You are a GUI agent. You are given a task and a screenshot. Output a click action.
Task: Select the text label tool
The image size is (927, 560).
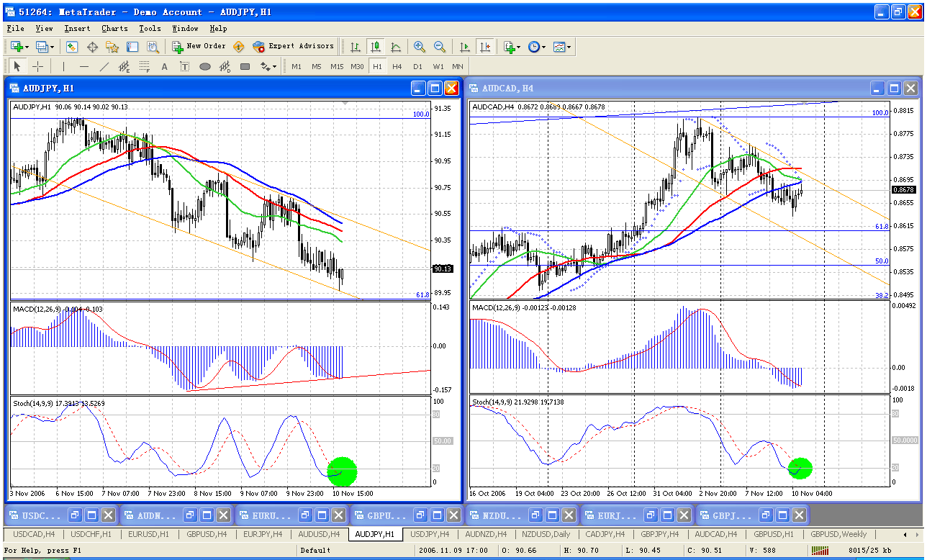point(185,67)
